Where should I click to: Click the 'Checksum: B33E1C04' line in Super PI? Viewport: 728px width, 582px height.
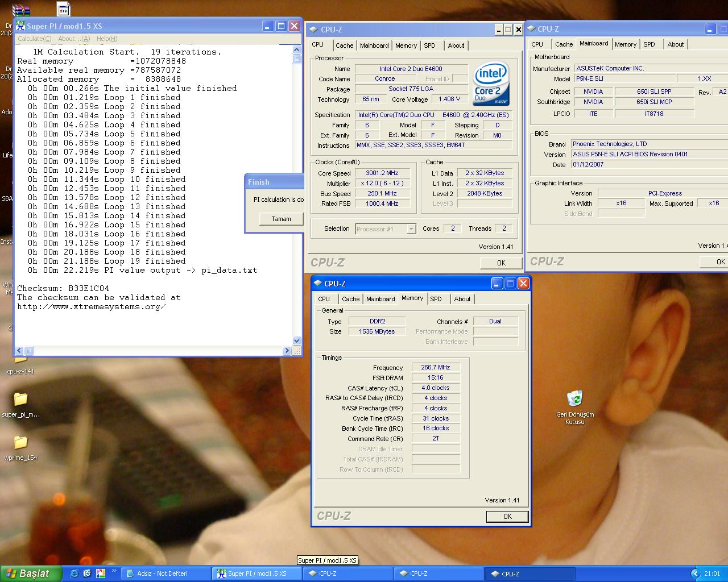[63, 288]
